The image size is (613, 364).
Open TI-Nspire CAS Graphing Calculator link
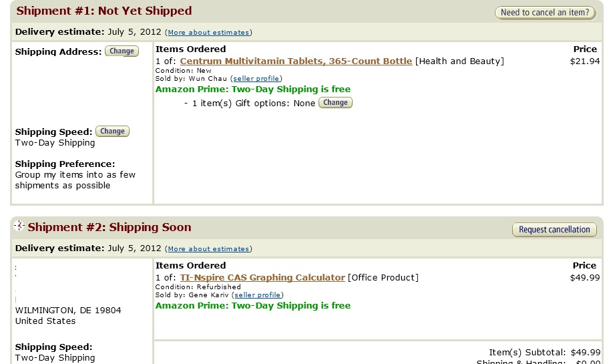[x=262, y=278]
